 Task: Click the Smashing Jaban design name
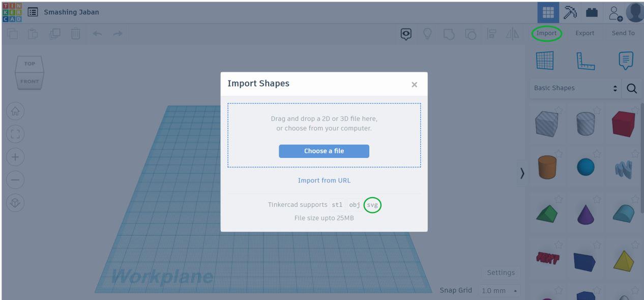(72, 12)
